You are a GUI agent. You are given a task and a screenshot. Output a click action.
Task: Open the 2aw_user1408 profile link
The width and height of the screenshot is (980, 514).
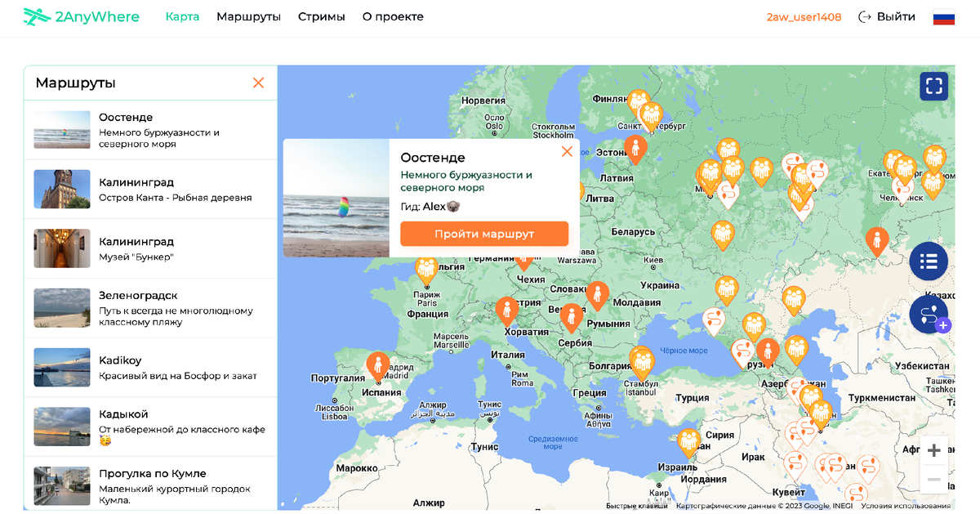point(804,17)
